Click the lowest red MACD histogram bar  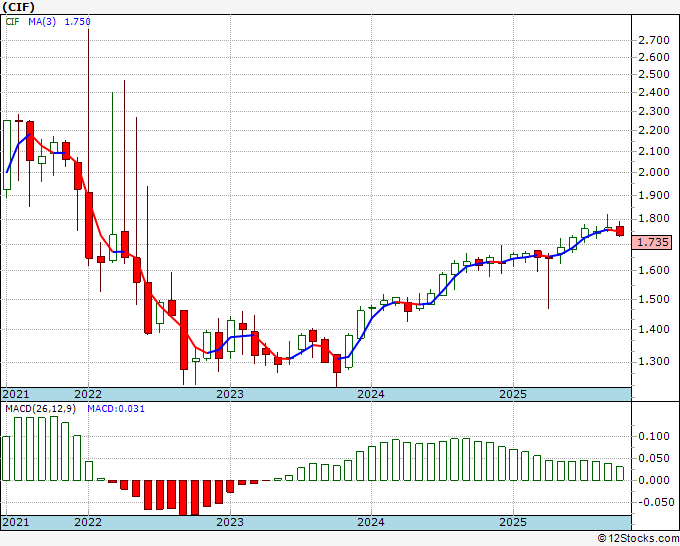point(183,497)
